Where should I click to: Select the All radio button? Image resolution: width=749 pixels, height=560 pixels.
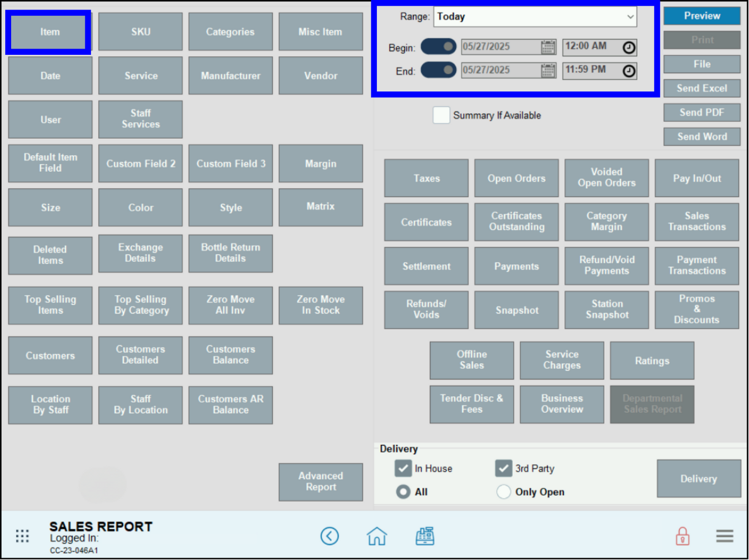pos(403,492)
